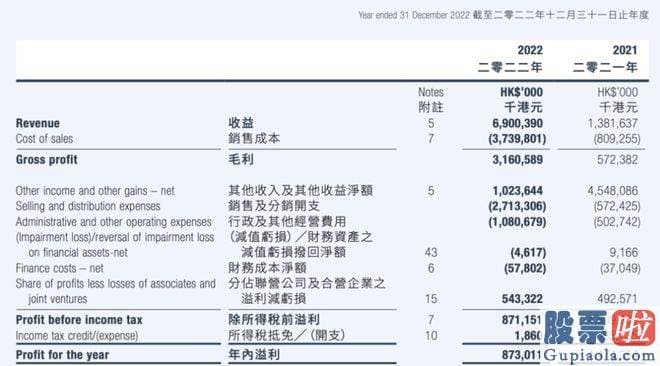Click 2021 impairment reversal value 9,166
The width and height of the screenshot is (660, 366).
click(x=624, y=252)
